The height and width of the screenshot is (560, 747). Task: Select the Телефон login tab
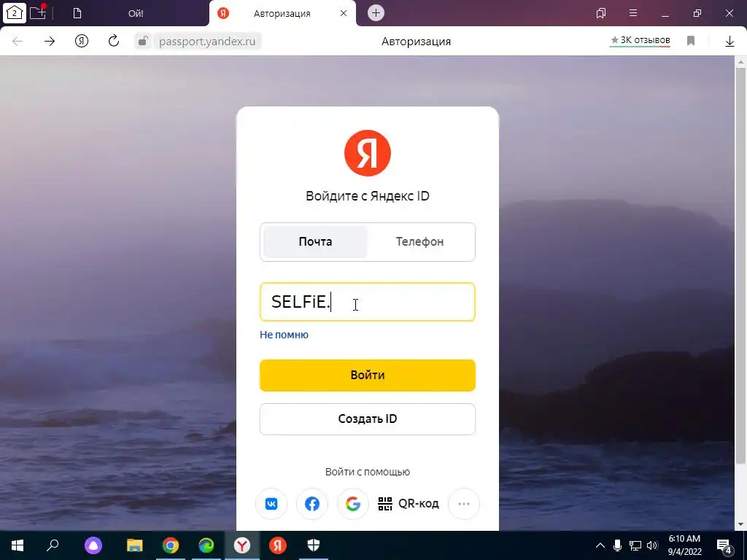(x=419, y=242)
